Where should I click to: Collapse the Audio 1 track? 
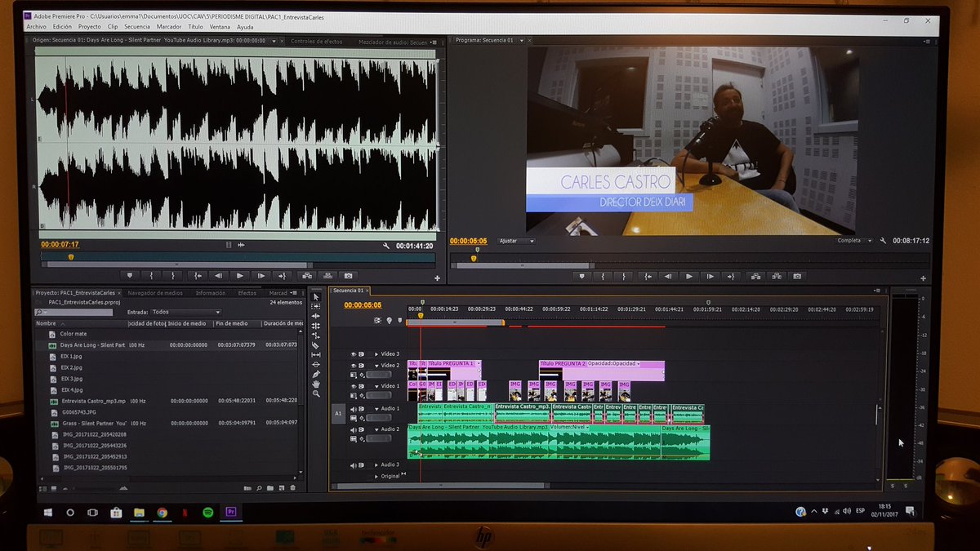[x=376, y=409]
